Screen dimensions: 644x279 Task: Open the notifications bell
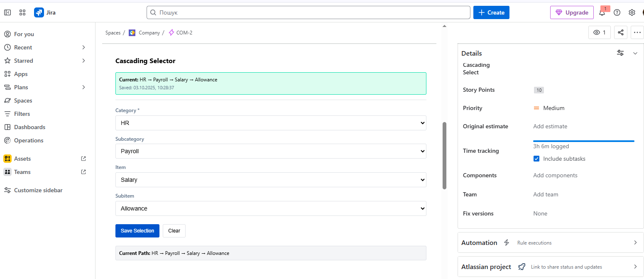pos(602,12)
